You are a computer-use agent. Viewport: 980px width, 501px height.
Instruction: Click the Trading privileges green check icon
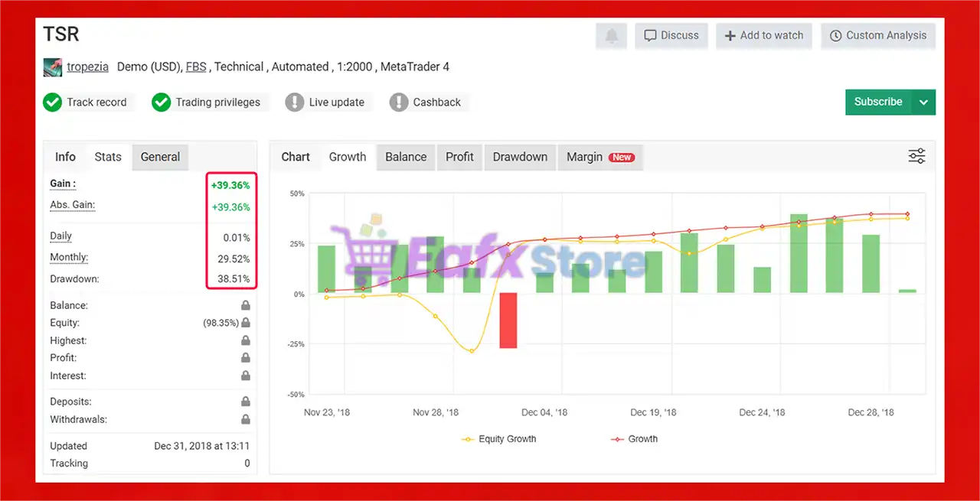161,102
